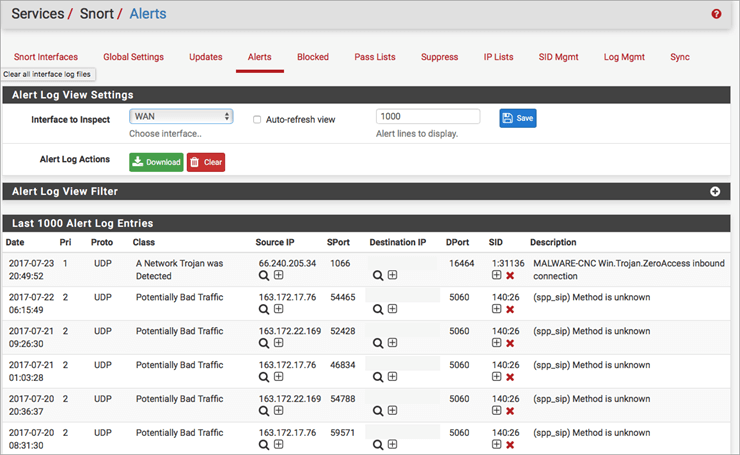Go to the IP Lists tab

(498, 57)
